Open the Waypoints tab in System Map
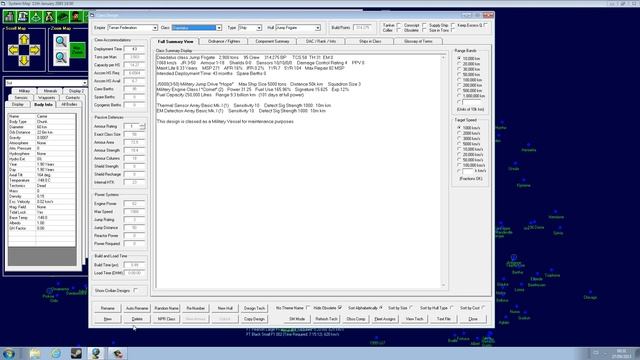Viewport: 640px width, 360px height. [x=47, y=98]
